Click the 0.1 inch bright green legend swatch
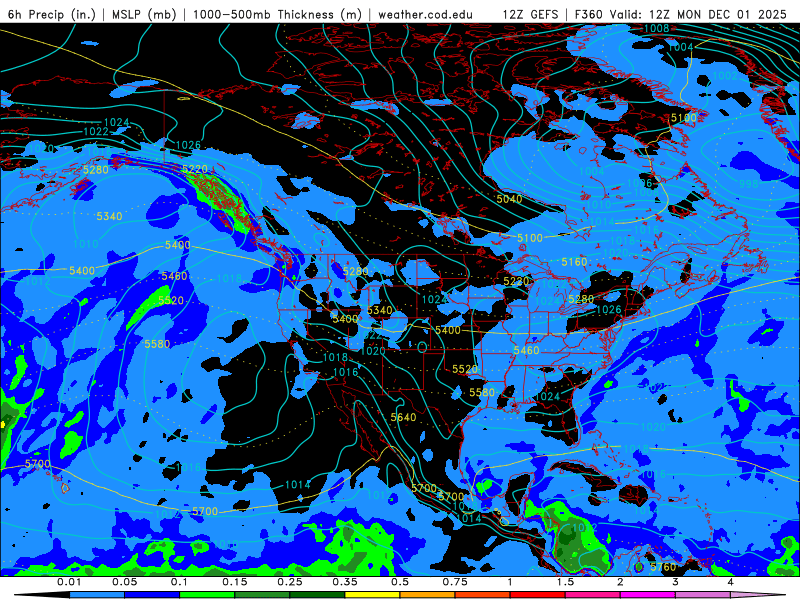Viewport: 800px width, 600px height. coord(207,595)
